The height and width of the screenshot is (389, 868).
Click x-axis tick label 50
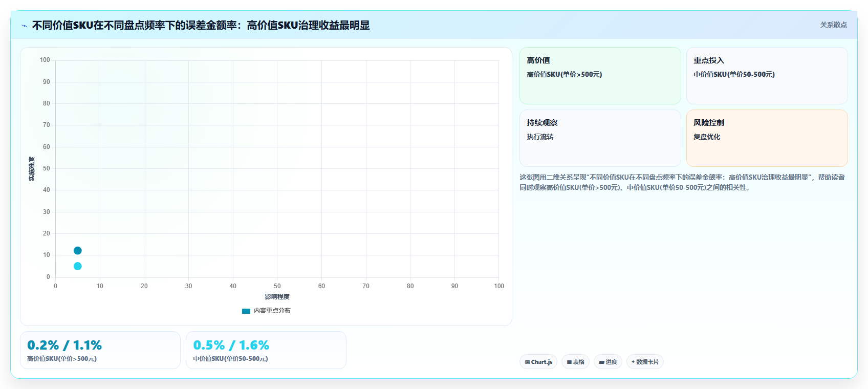[x=277, y=286]
